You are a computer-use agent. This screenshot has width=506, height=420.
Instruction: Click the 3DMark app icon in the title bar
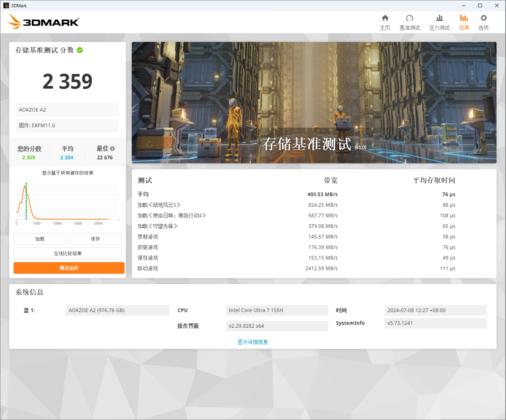click(x=6, y=6)
